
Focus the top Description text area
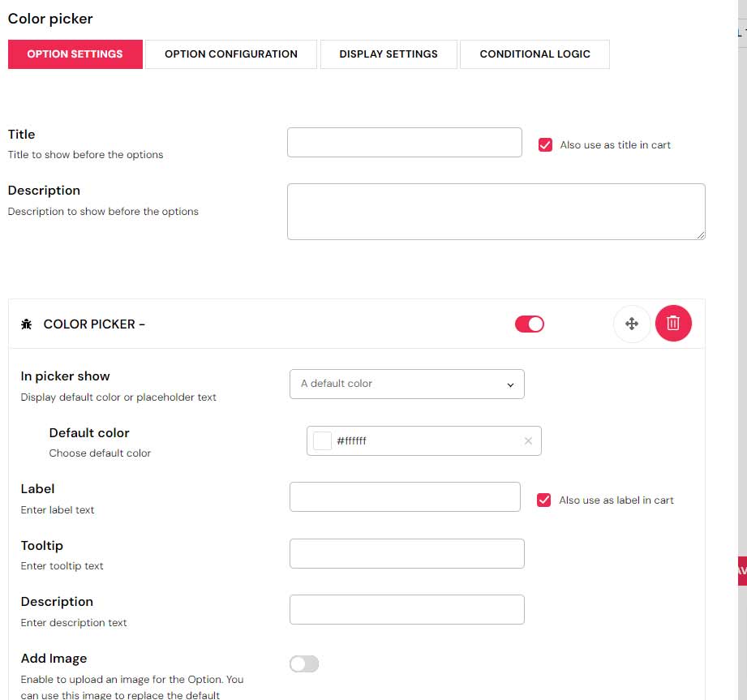(496, 212)
